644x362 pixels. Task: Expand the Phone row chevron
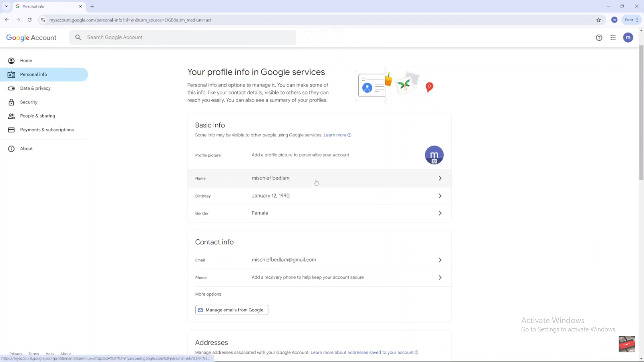point(440,278)
